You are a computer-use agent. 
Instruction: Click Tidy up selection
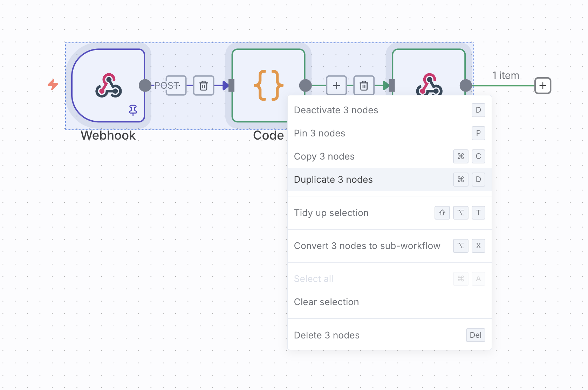(331, 213)
